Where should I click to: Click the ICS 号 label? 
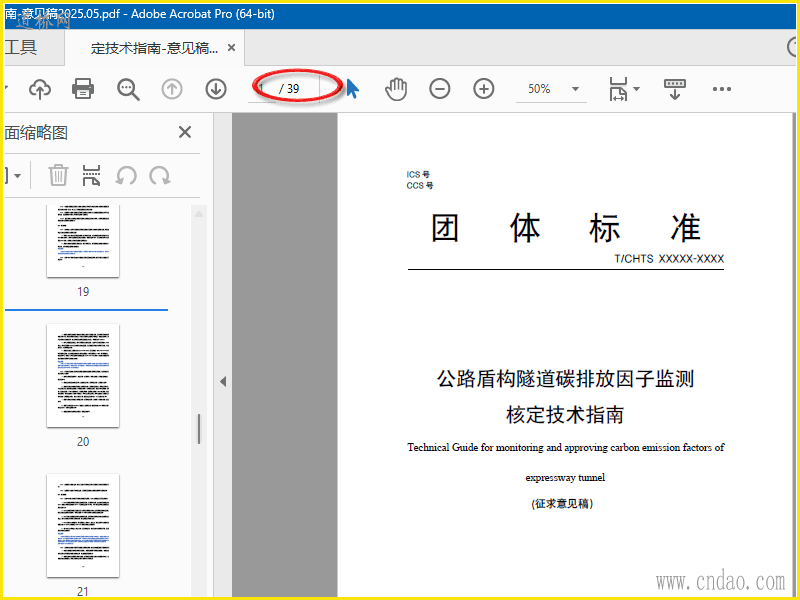point(418,174)
